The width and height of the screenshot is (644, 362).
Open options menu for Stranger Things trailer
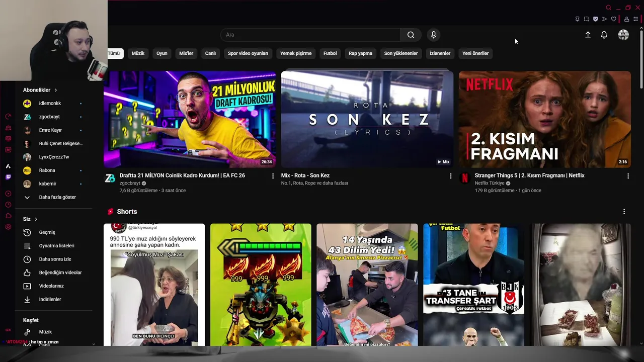tap(628, 176)
